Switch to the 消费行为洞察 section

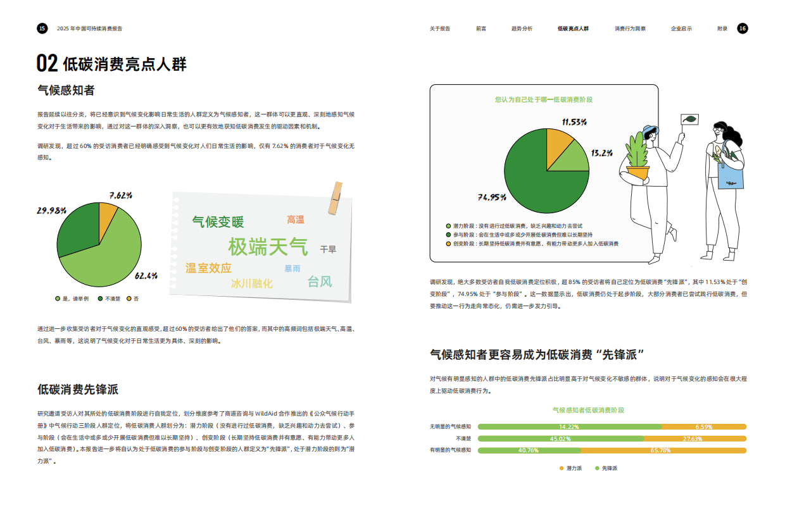pos(631,28)
